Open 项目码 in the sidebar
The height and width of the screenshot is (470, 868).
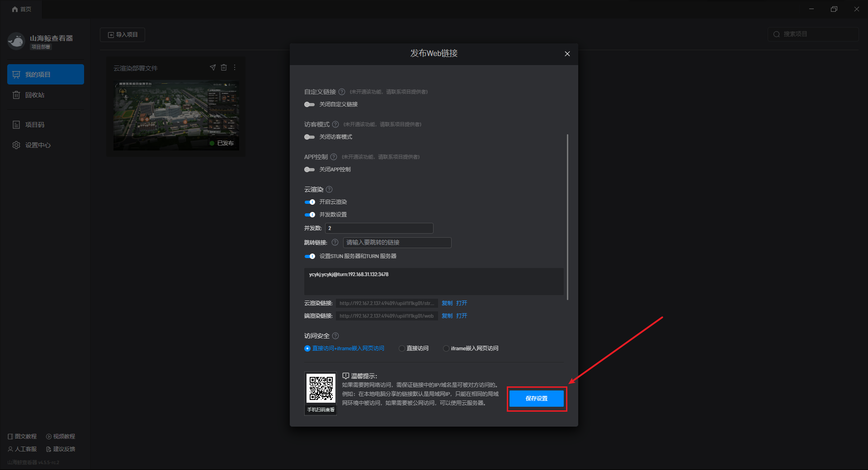pyautogui.click(x=35, y=125)
